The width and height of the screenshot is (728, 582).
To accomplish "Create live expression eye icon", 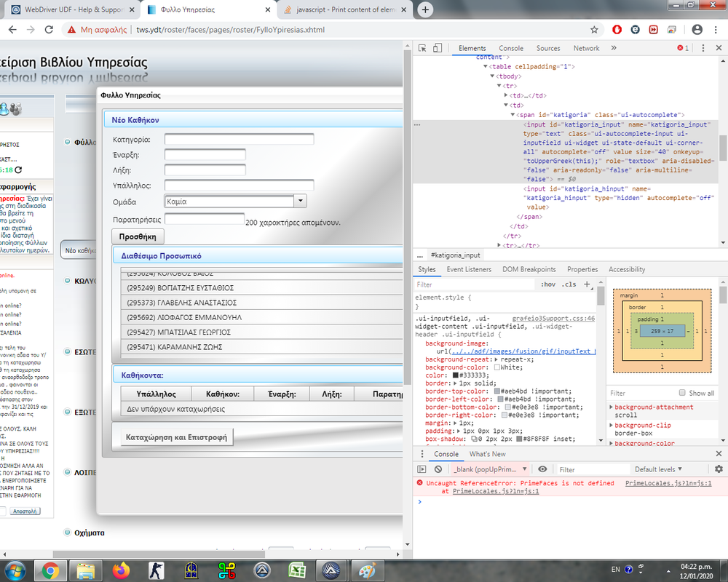I will point(542,469).
